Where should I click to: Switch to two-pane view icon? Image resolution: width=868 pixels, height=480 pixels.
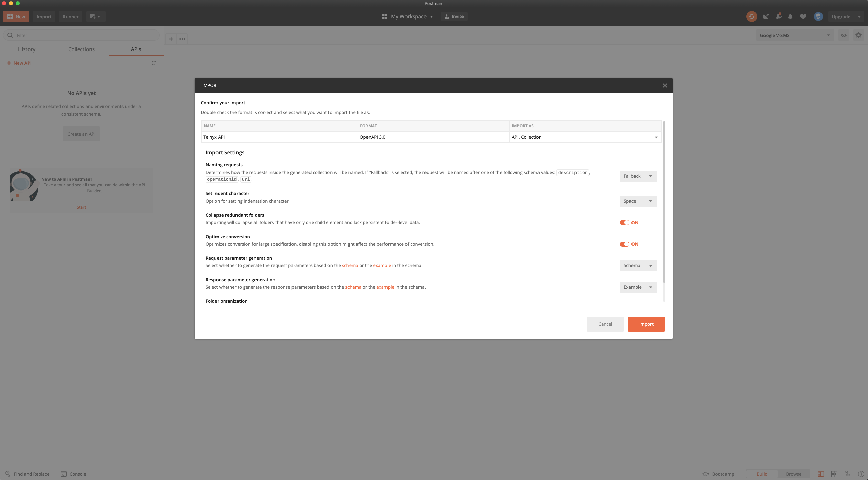pyautogui.click(x=834, y=474)
